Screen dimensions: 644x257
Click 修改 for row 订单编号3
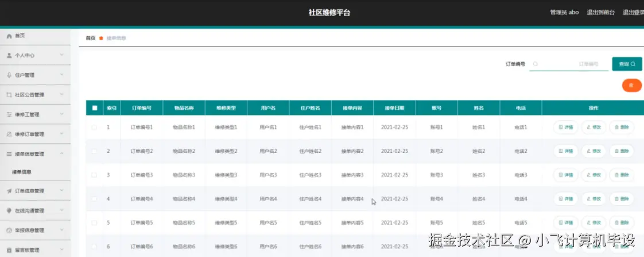pyautogui.click(x=593, y=175)
